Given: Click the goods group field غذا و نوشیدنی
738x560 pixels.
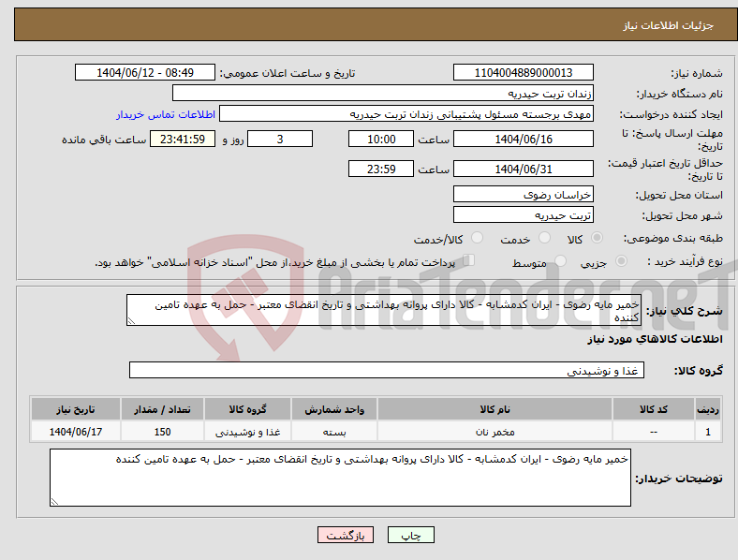Looking at the screenshot, I should click(387, 370).
